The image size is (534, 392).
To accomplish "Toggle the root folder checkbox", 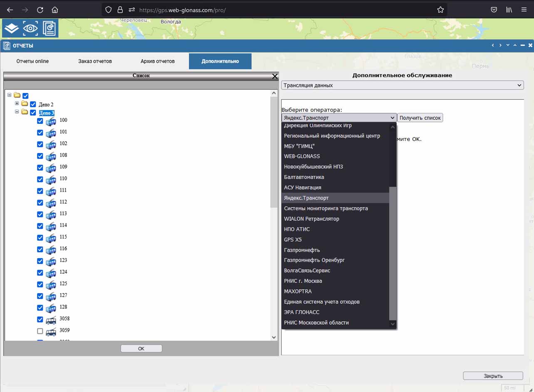I will (x=25, y=96).
